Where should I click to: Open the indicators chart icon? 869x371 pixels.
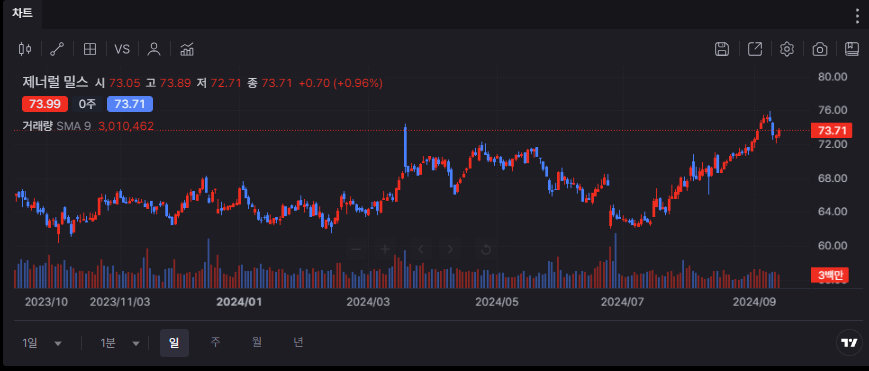(x=187, y=49)
